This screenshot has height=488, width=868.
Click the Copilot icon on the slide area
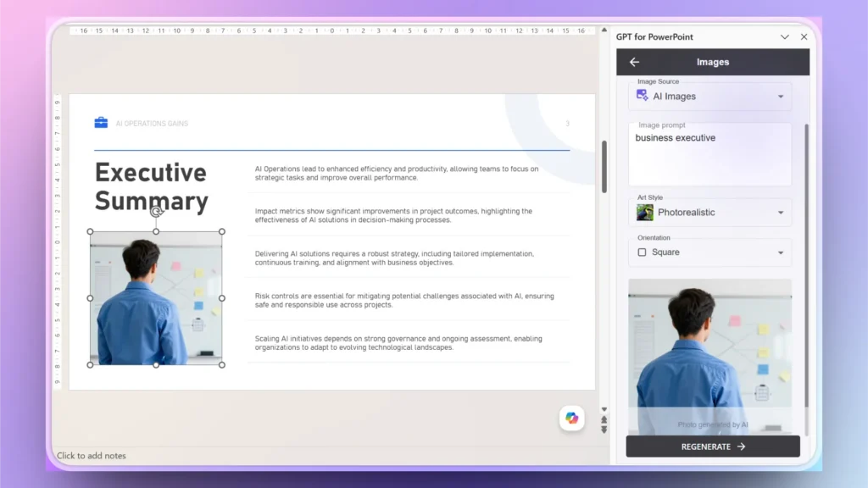571,419
